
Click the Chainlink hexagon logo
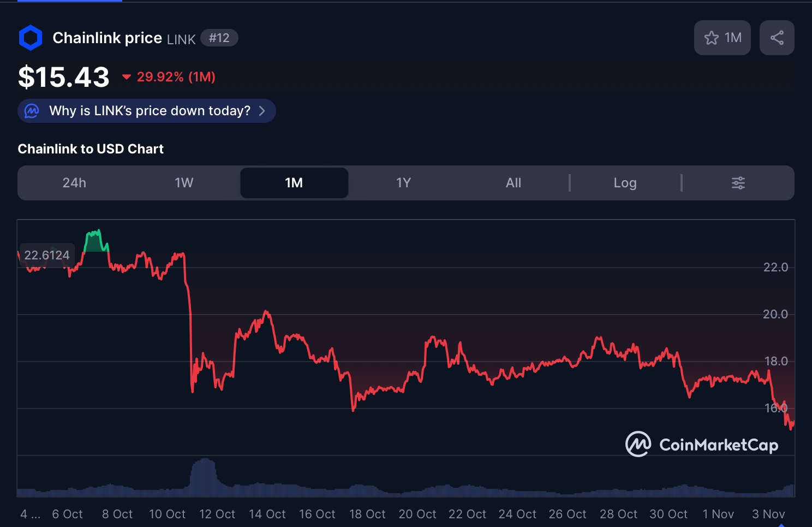pos(31,38)
